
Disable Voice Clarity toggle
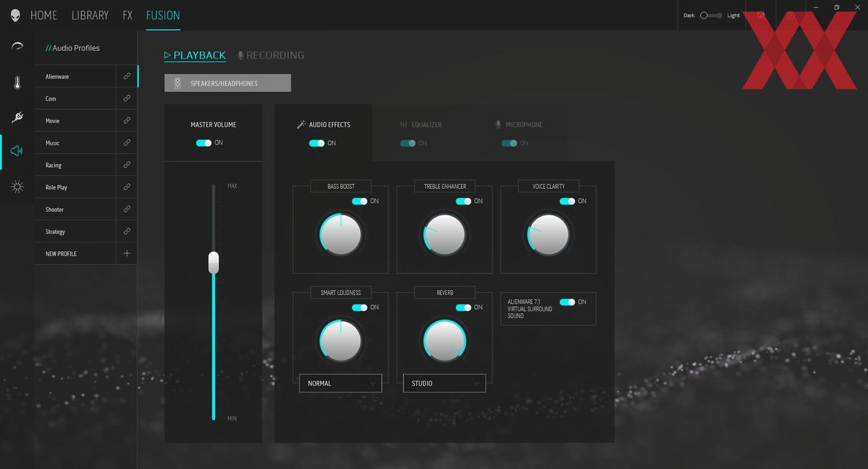(x=567, y=201)
